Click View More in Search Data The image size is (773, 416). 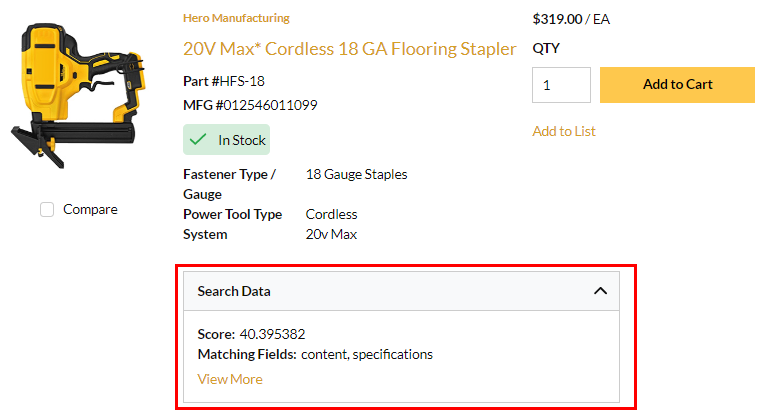230,379
